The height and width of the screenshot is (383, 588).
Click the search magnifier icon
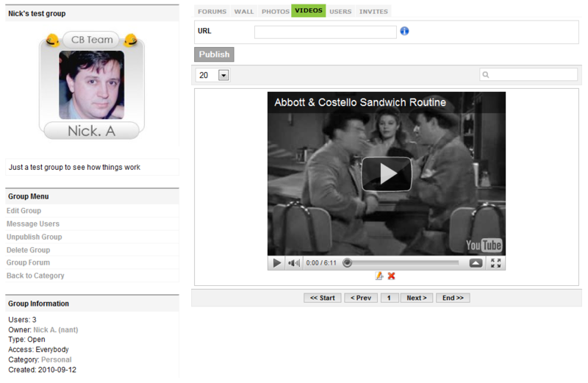click(x=486, y=75)
